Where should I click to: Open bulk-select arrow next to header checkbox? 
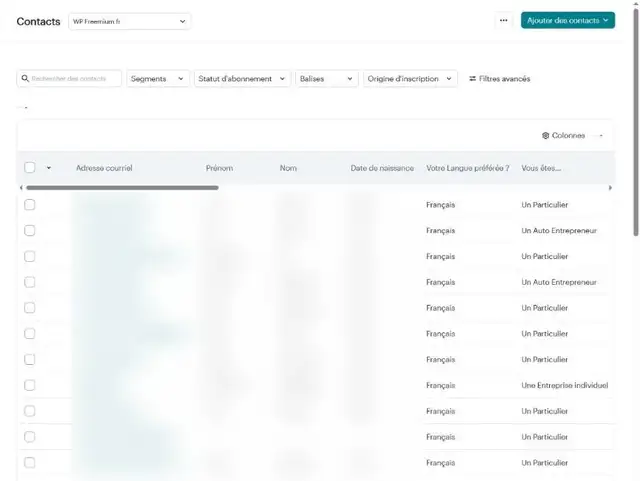click(49, 168)
